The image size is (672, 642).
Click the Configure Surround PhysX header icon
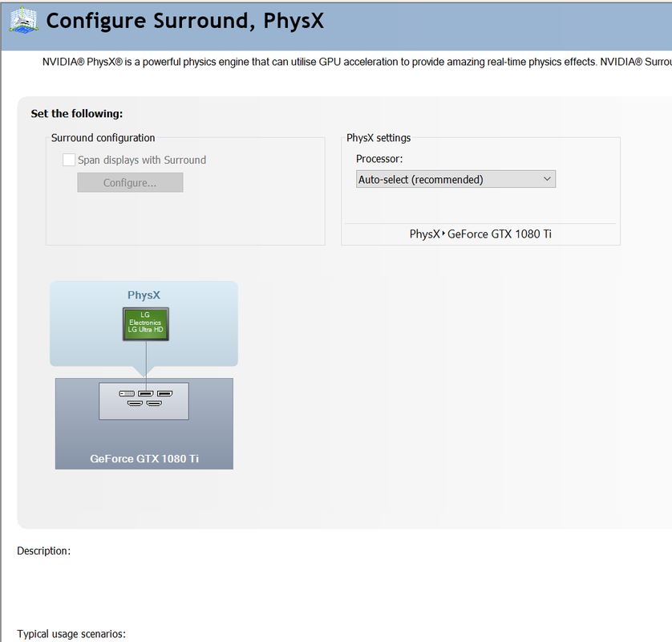pos(23,20)
